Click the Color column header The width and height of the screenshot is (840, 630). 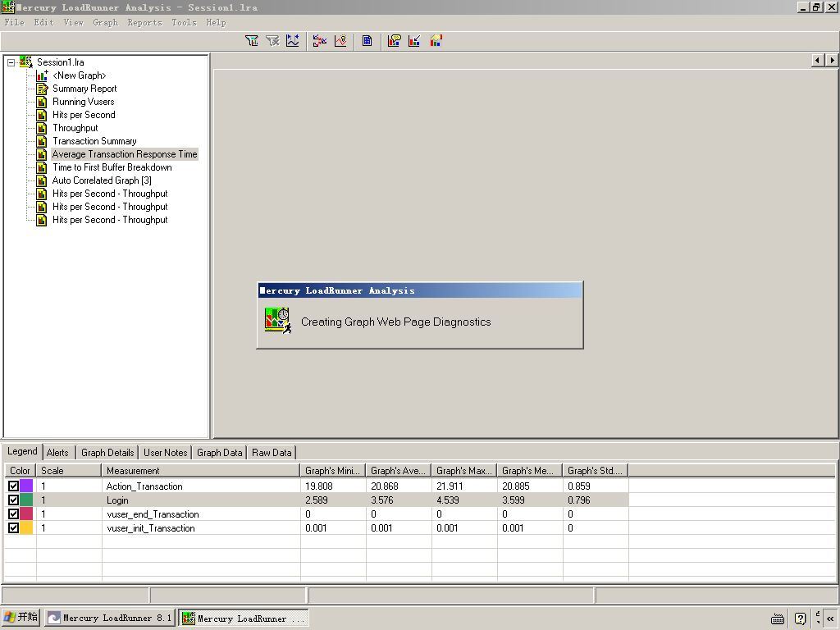pyautogui.click(x=21, y=470)
